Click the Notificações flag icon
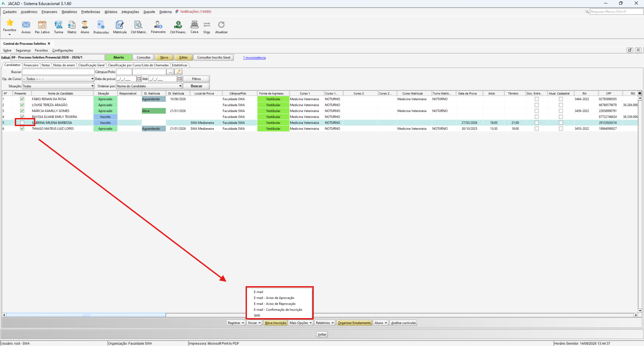The height and width of the screenshot is (346, 644). click(177, 11)
